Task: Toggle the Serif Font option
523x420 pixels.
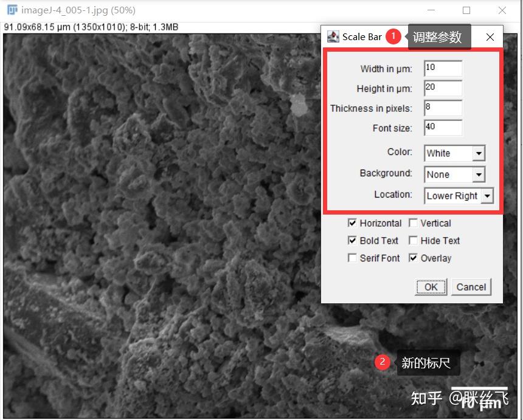Action: pos(353,258)
